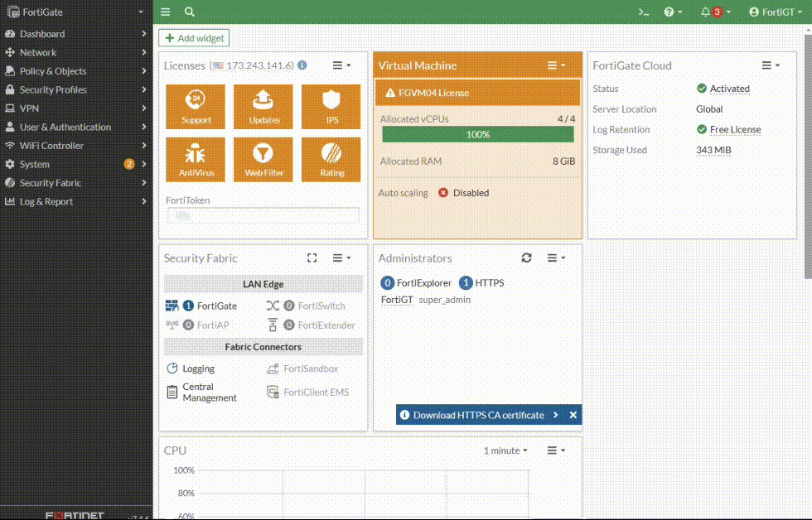Viewport: 812px width, 520px height.
Task: Click the Logging fabric connector
Action: (191, 368)
